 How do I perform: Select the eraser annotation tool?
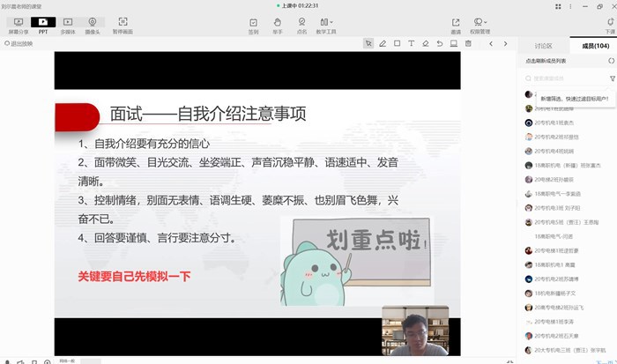tap(426, 43)
